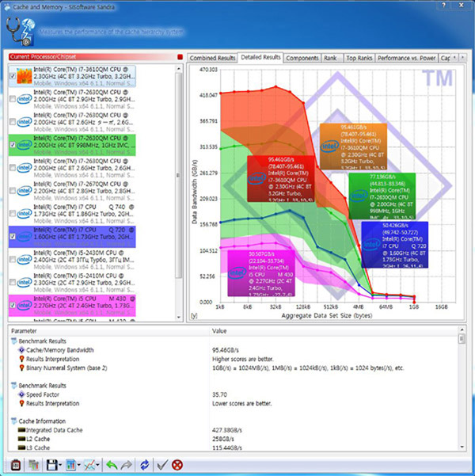Check the i7-2630QM 2.6GHz Turbo checkbox
The height and width of the screenshot is (476, 475).
coord(13,168)
